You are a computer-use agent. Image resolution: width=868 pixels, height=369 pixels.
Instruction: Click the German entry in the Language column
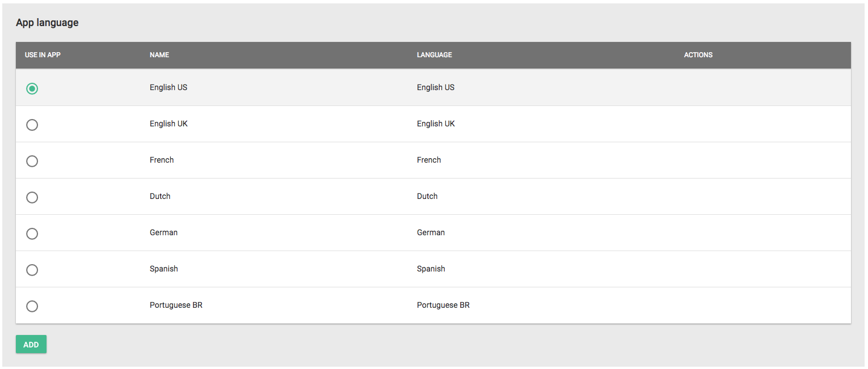tap(431, 232)
